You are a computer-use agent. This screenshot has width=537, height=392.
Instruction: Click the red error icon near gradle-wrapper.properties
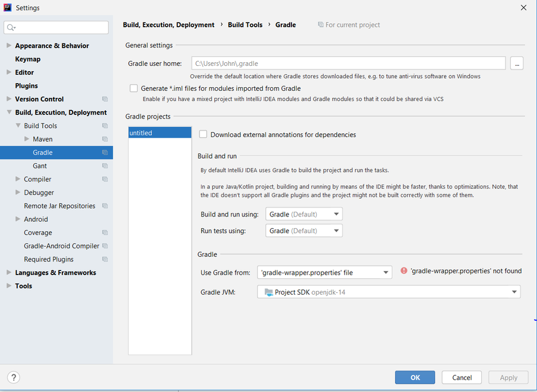403,271
